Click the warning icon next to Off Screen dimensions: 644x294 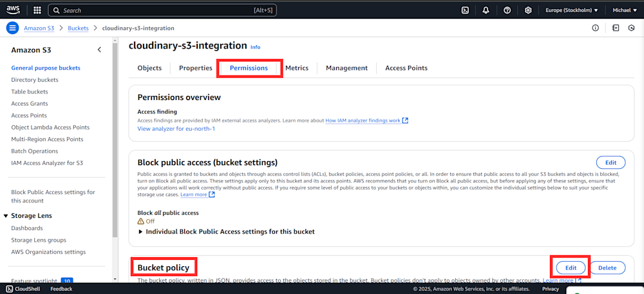tap(141, 221)
